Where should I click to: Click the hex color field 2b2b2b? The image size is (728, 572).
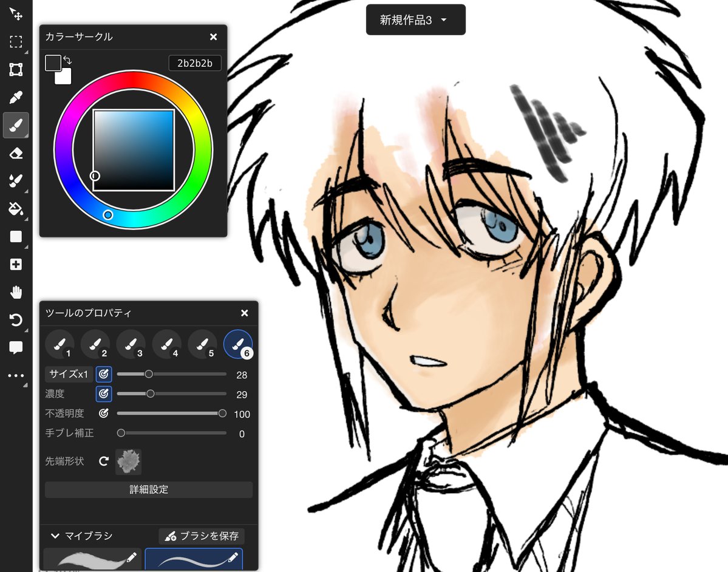tap(194, 63)
